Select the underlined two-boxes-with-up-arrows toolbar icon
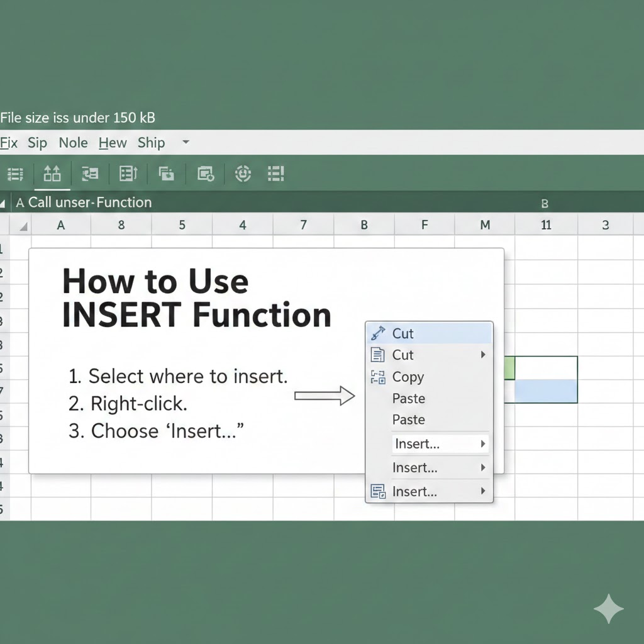 [x=52, y=174]
